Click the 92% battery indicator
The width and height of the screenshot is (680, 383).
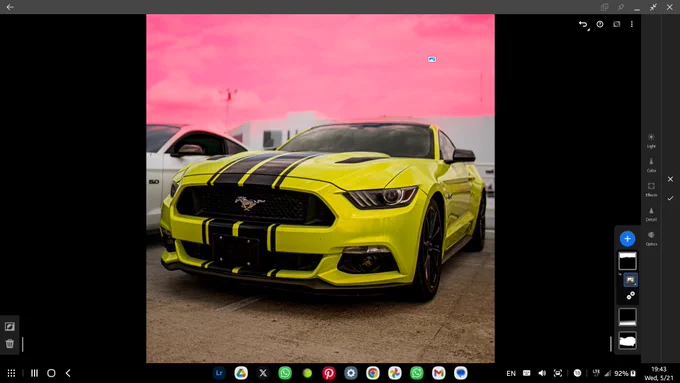point(625,373)
